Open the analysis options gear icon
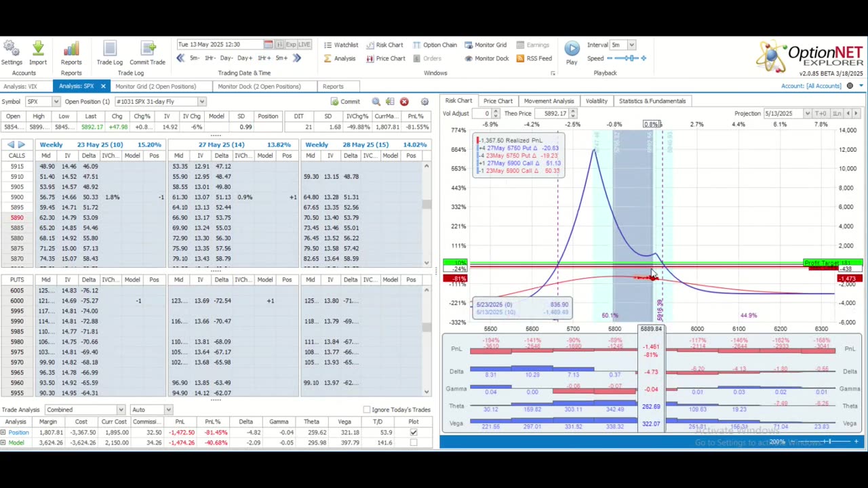Image resolution: width=868 pixels, height=488 pixels. tap(425, 102)
